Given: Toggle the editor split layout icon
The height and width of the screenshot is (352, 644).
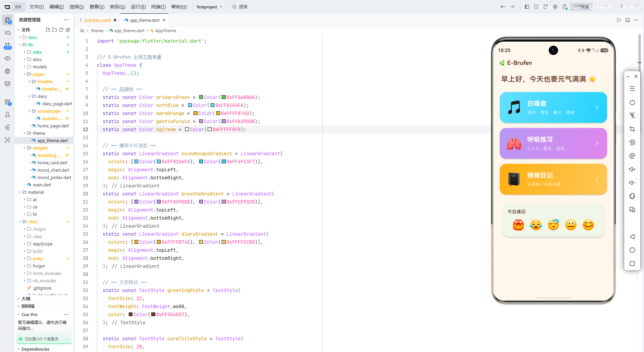Looking at the screenshot, I should click(x=628, y=20).
